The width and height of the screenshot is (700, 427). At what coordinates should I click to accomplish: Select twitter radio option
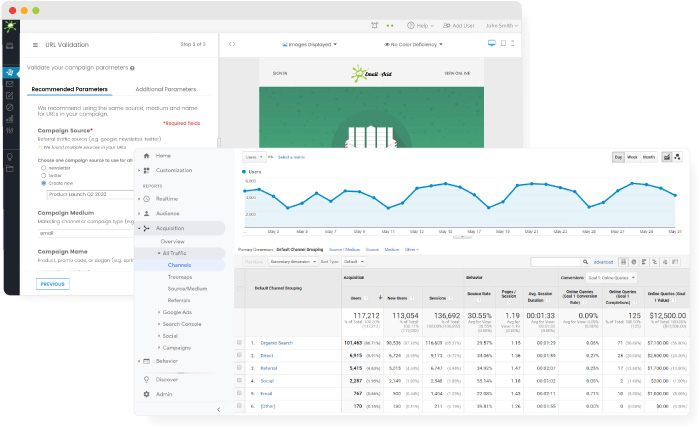(x=43, y=176)
